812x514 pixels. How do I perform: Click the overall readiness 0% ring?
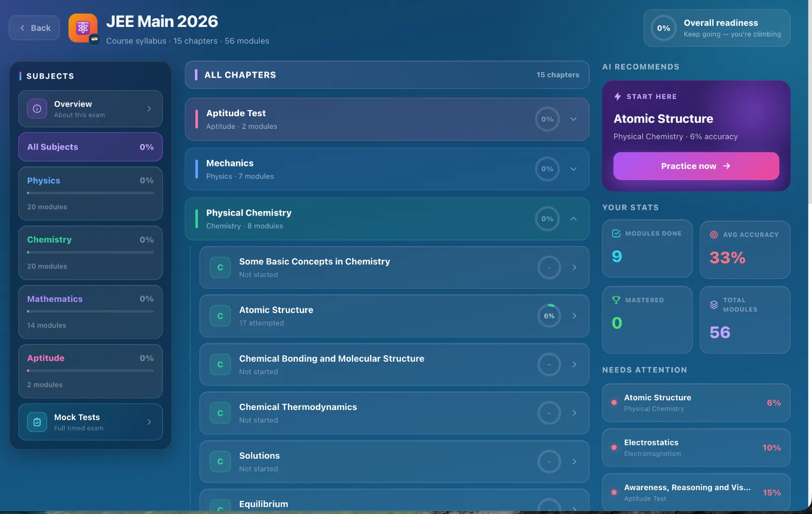click(664, 28)
